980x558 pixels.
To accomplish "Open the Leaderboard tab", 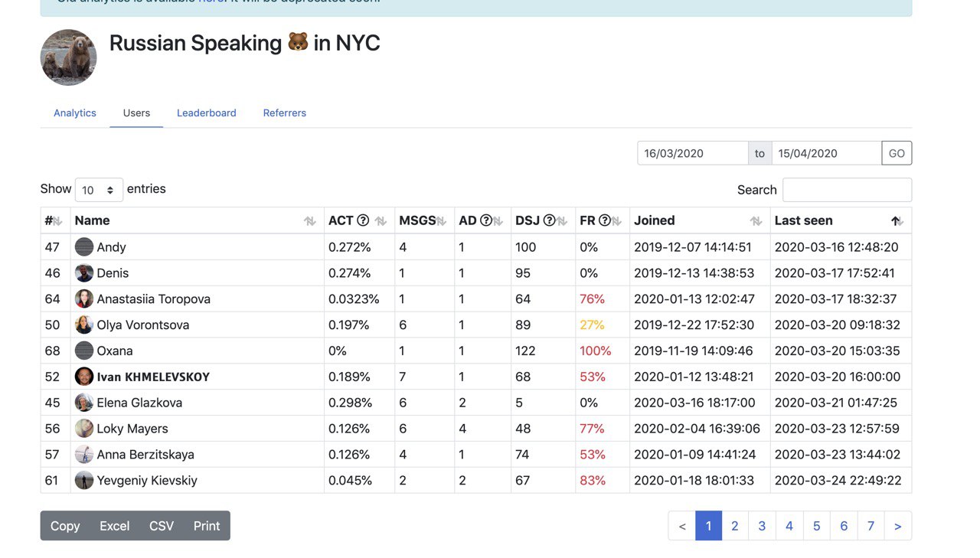I will 207,113.
